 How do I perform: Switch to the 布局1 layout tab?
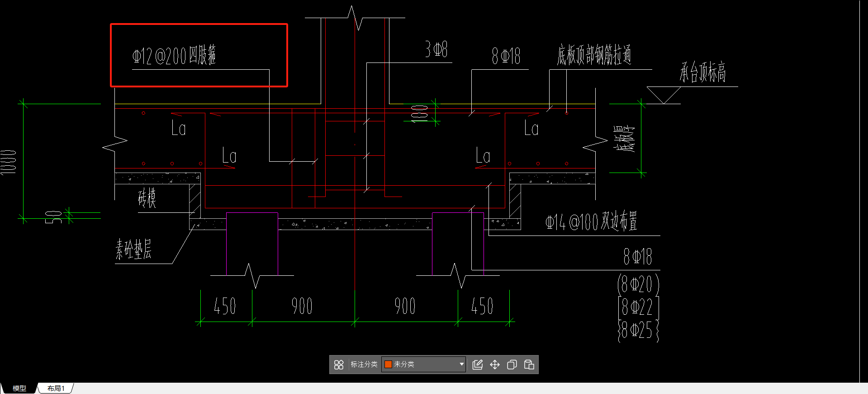[56, 388]
